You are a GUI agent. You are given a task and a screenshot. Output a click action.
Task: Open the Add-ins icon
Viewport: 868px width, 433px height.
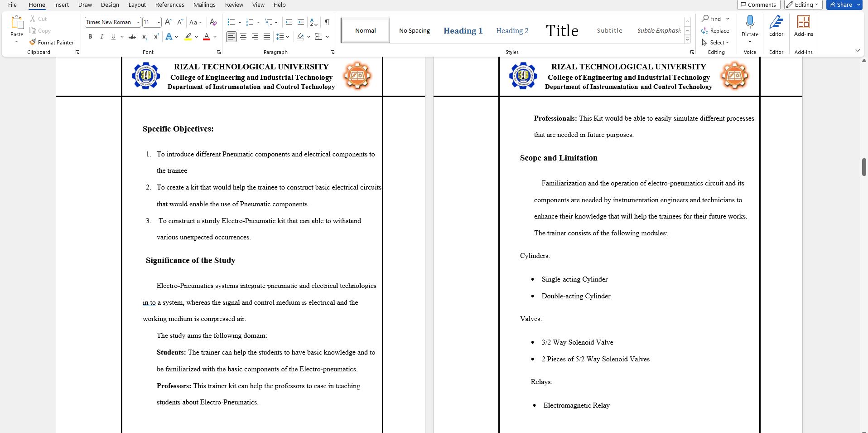coord(804,22)
